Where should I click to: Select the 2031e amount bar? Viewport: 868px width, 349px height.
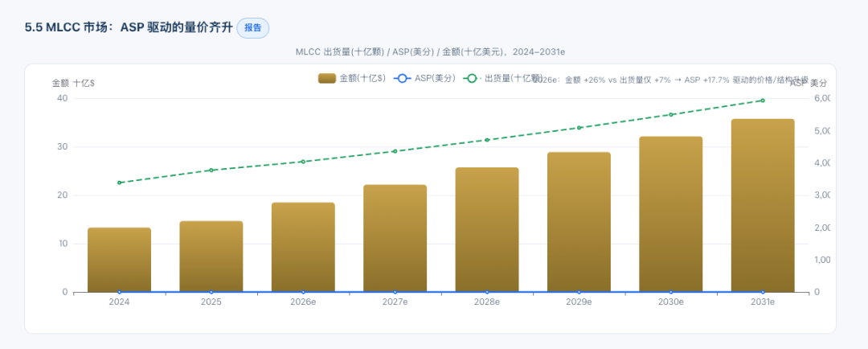point(763,206)
